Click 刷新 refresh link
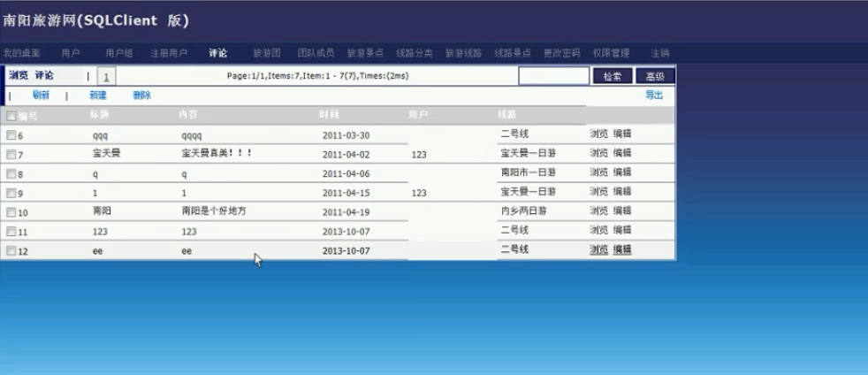868x375 pixels. (x=41, y=96)
